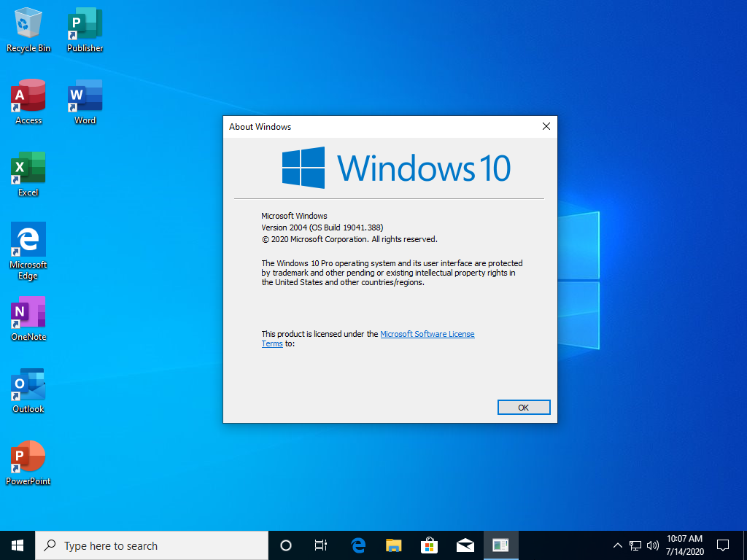Open the Action Center notifications icon
Image resolution: width=747 pixels, height=560 pixels.
click(x=723, y=545)
